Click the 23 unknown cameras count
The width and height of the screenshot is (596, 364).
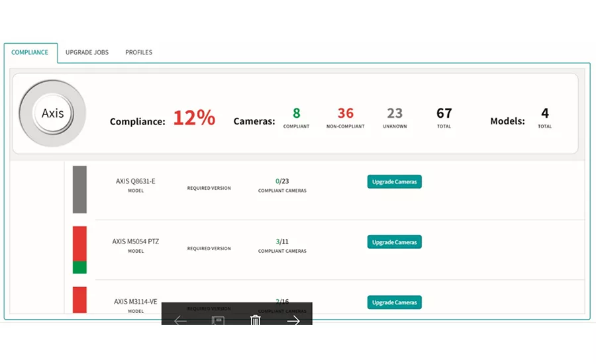pyautogui.click(x=395, y=113)
